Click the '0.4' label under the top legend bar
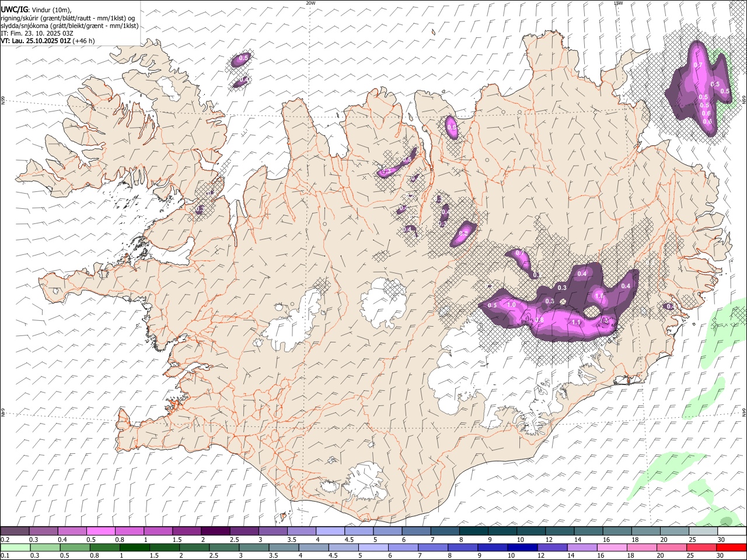Screen dimensions: 747x560 click(62, 540)
